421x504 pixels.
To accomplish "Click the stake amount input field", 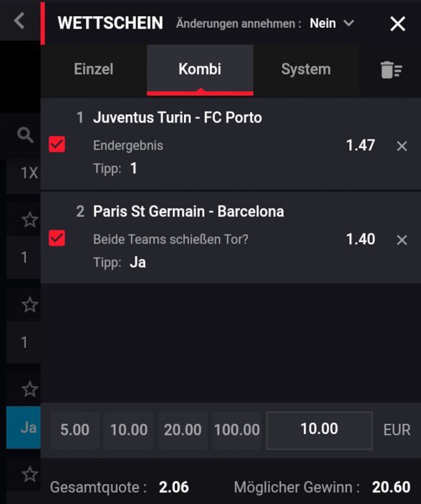I will click(x=319, y=430).
